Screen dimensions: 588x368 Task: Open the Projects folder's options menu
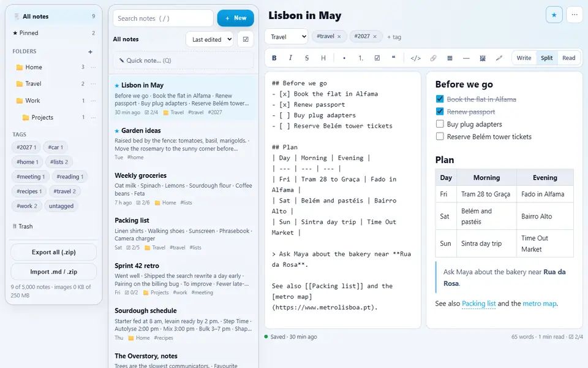click(x=93, y=118)
